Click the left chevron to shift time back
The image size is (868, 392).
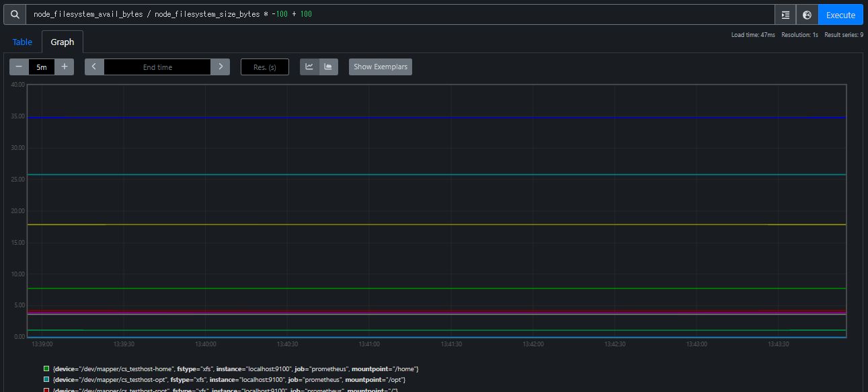[x=93, y=67]
